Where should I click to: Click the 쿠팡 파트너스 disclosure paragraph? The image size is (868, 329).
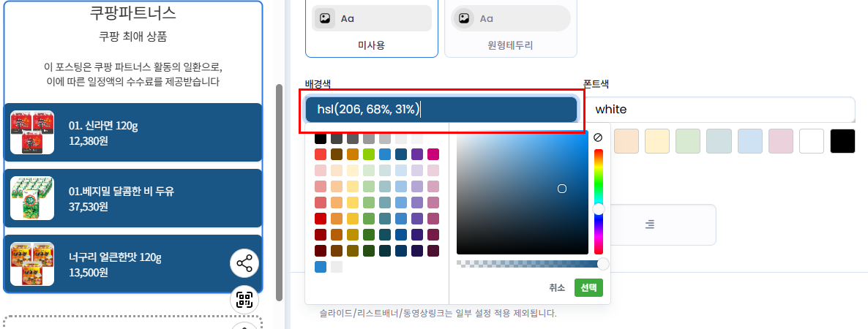tap(133, 75)
